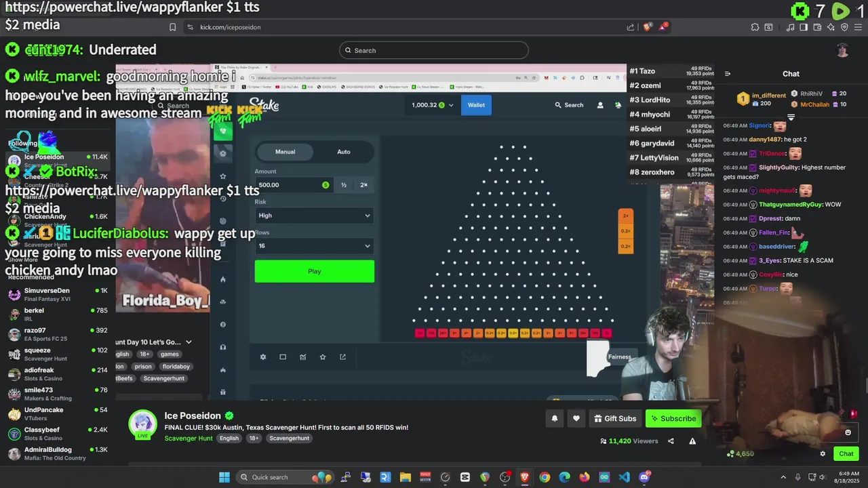The image size is (868, 488).
Task: Open game in popout window icon
Action: pyautogui.click(x=342, y=357)
